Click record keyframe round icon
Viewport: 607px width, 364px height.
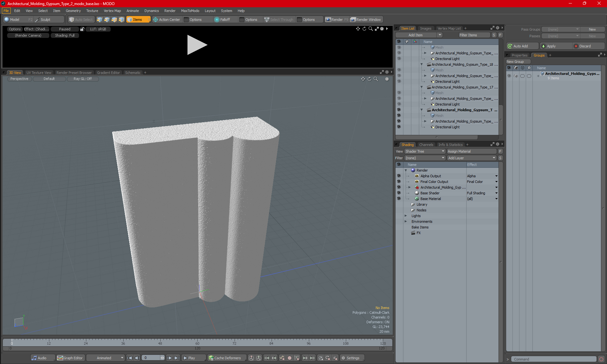tap(289, 358)
